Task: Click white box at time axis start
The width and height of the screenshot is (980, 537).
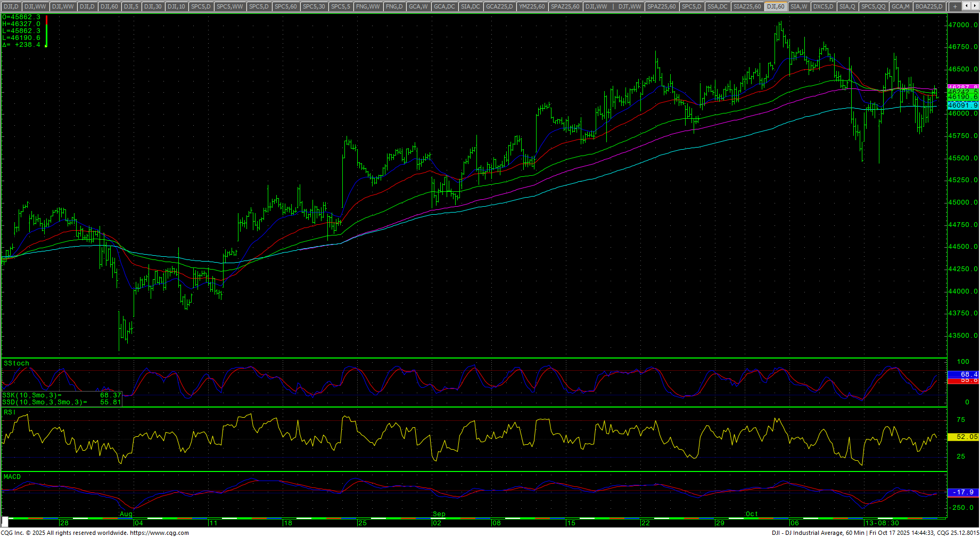Action: [5, 523]
